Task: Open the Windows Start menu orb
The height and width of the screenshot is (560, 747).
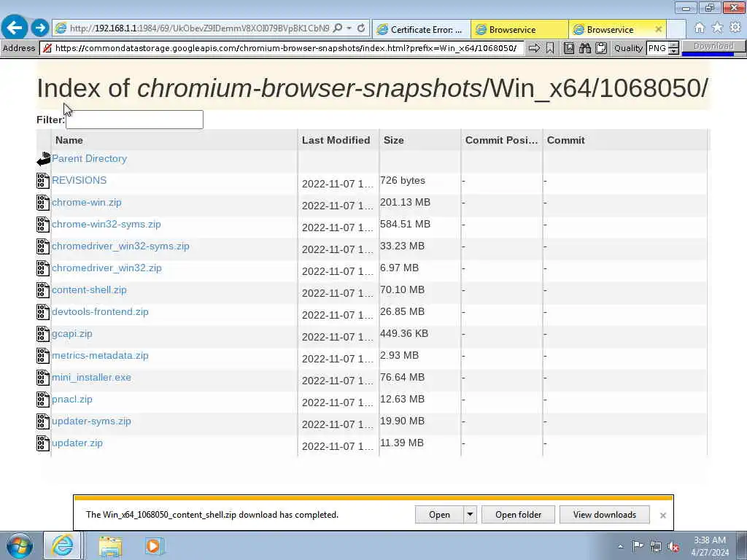Action: (x=20, y=545)
